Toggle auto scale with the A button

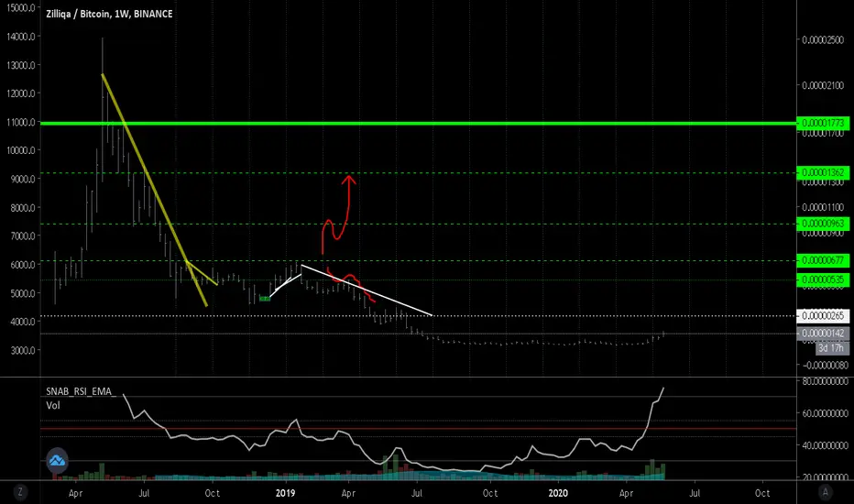[825, 493]
